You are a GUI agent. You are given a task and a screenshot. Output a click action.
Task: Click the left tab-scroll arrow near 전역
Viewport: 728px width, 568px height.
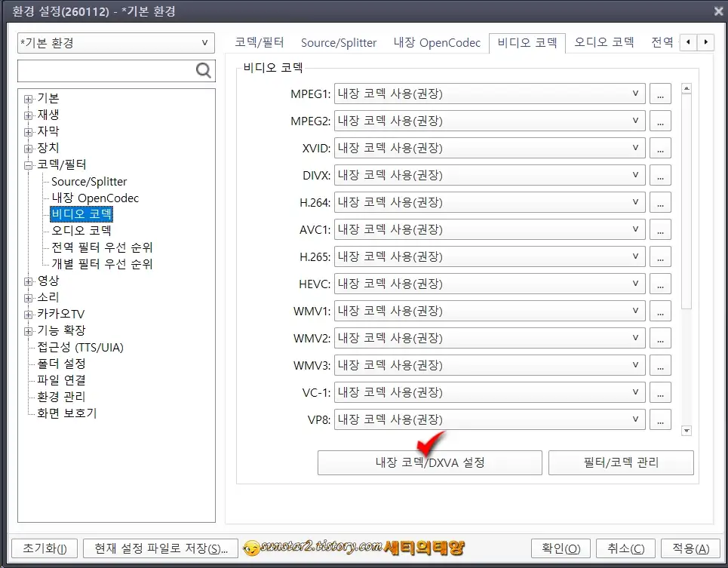688,42
